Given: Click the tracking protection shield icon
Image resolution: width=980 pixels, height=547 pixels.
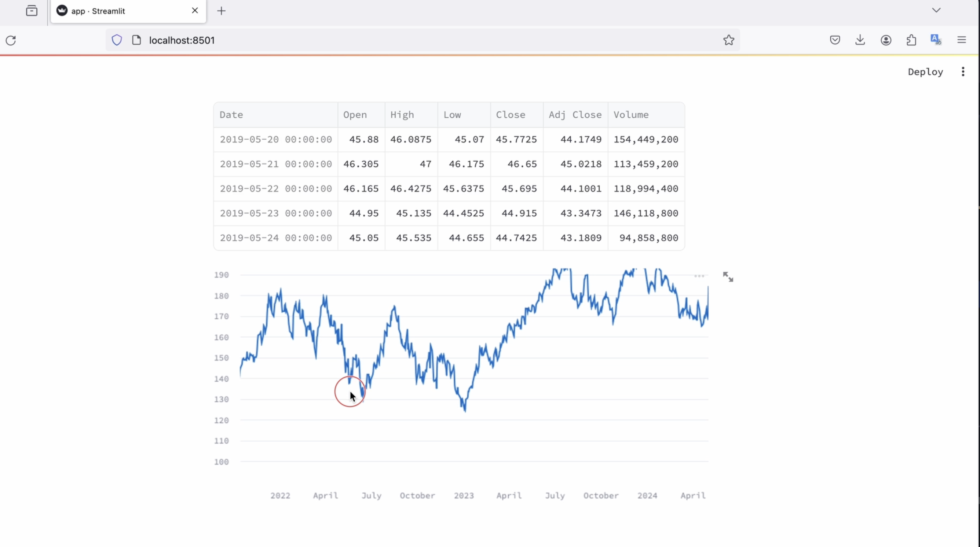Looking at the screenshot, I should [x=117, y=40].
